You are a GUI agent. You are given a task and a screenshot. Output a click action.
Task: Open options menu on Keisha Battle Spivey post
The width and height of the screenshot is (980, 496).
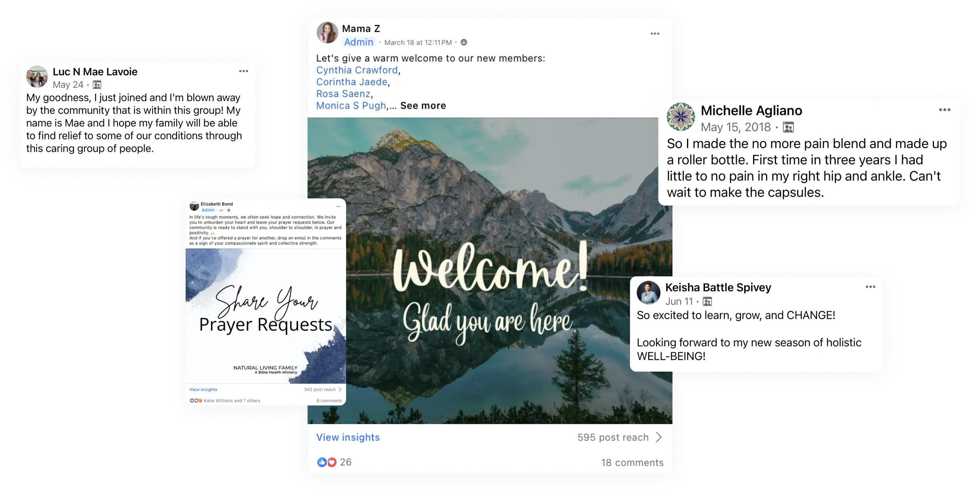coord(870,287)
